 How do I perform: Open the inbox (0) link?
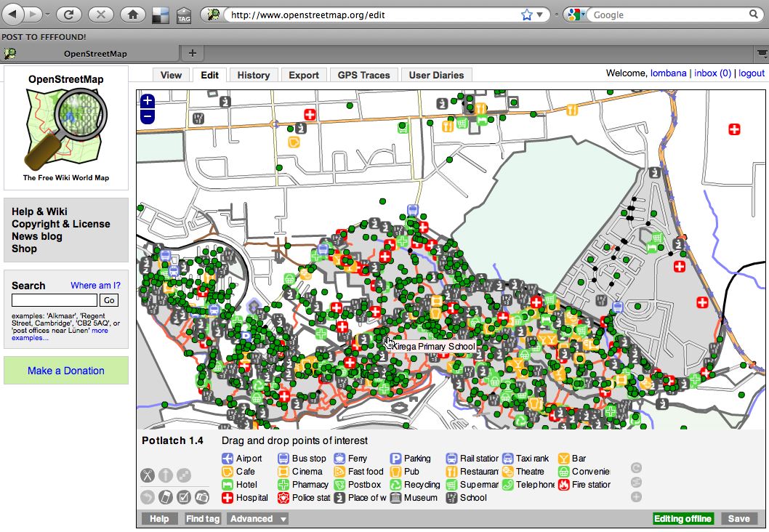coord(712,73)
